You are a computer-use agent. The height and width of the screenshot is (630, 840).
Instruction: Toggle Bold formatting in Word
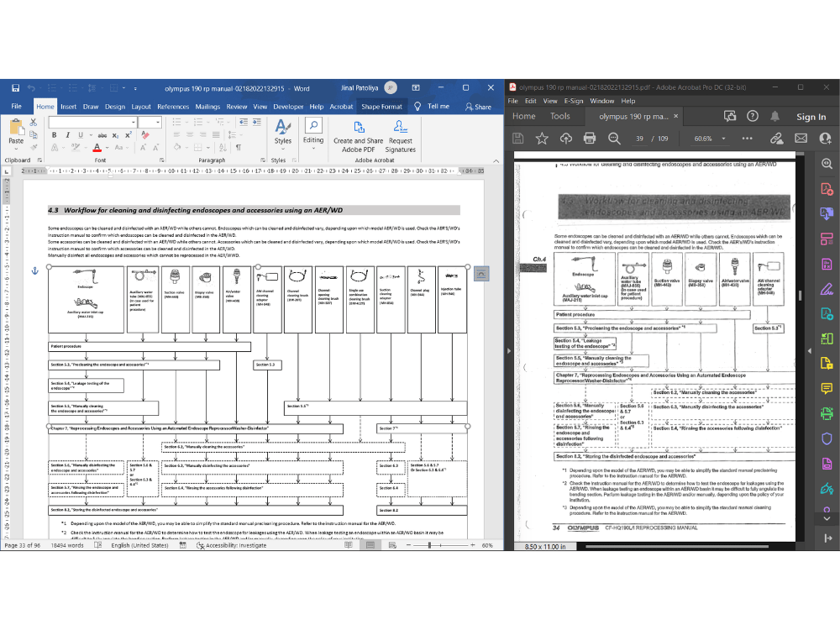(54, 135)
